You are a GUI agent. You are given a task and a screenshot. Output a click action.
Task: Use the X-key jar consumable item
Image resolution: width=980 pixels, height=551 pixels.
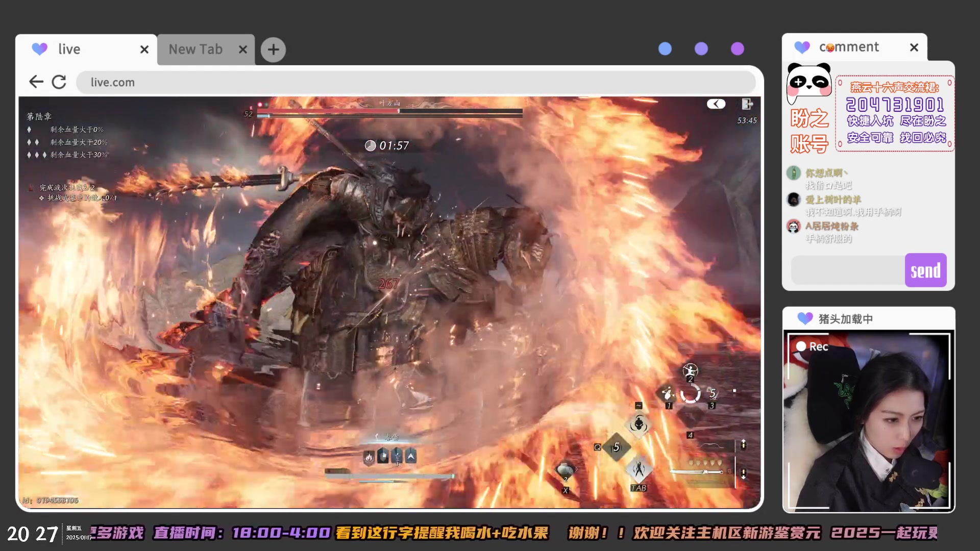(565, 469)
